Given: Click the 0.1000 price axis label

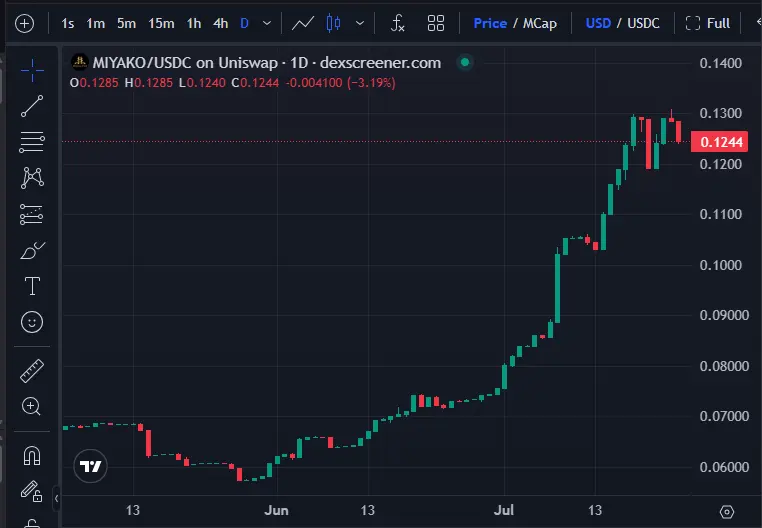Looking at the screenshot, I should pyautogui.click(x=720, y=265).
